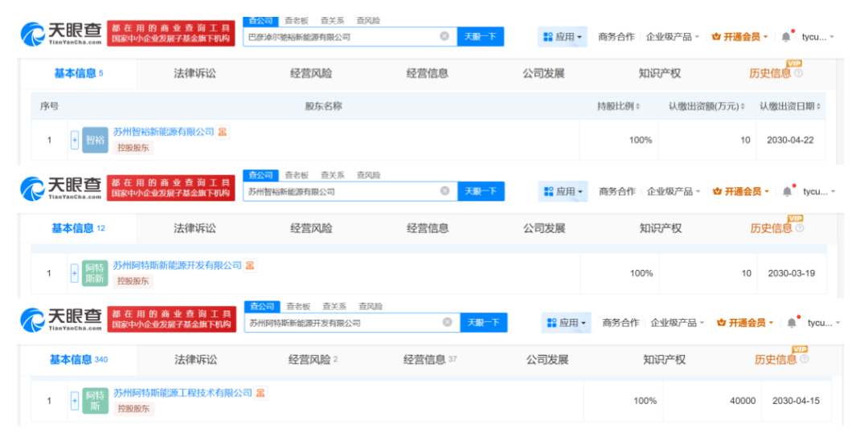Viewport: 868px width, 437px height.
Task: Select 查关系 above the 苏州智裕 search box
Action: [333, 175]
